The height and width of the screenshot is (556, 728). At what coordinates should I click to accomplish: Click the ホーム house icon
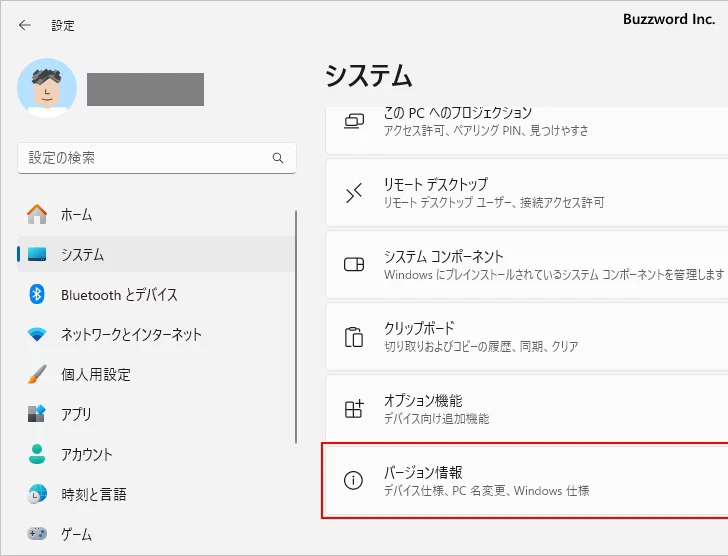[x=37, y=214]
